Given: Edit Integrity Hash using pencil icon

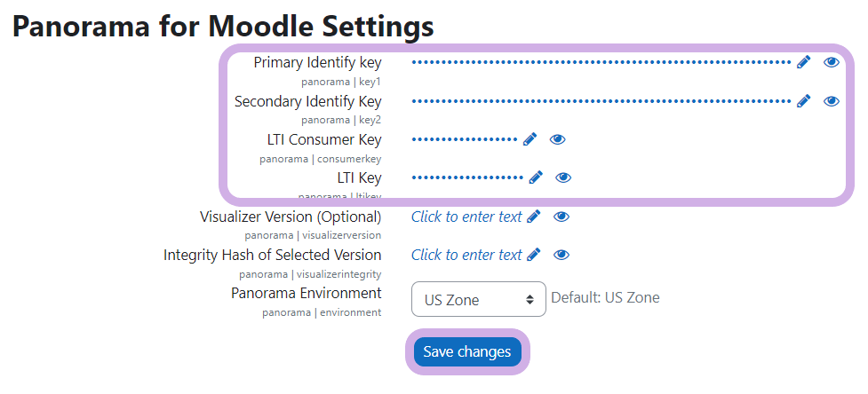Looking at the screenshot, I should point(533,255).
